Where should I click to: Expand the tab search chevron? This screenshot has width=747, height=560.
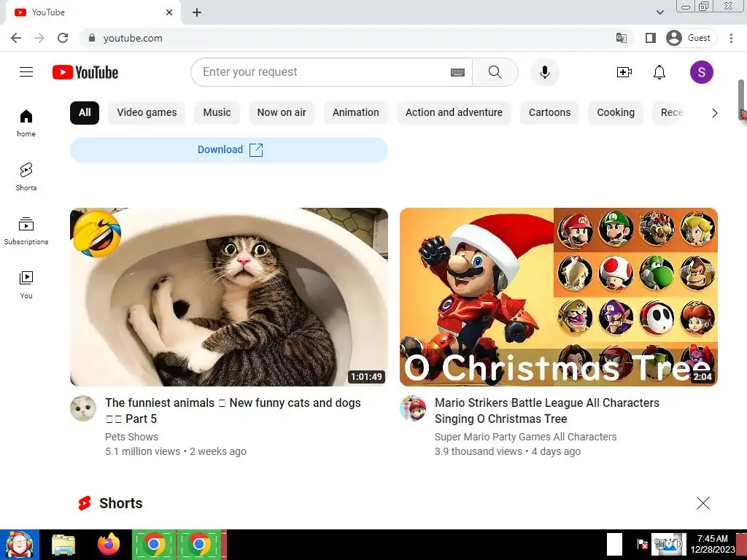point(659,12)
